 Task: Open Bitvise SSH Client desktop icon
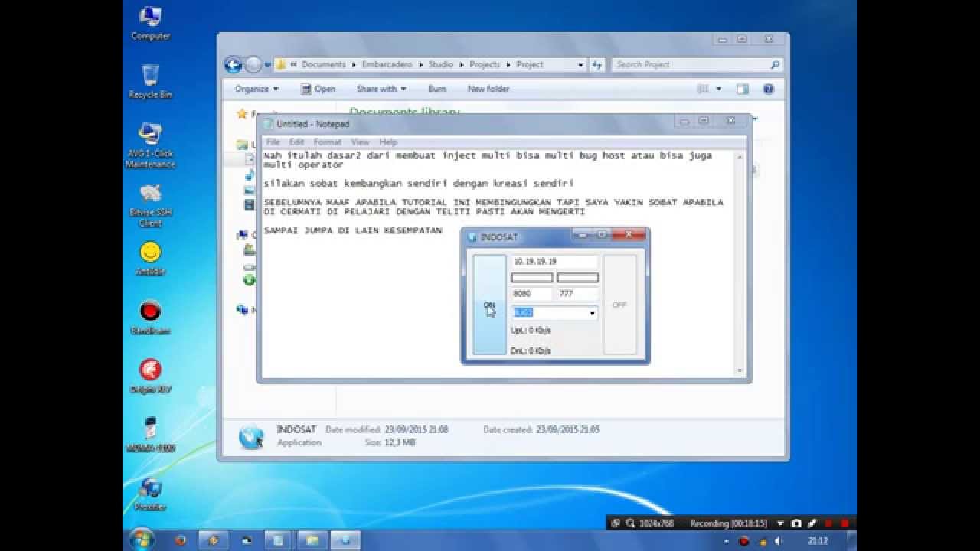150,205
